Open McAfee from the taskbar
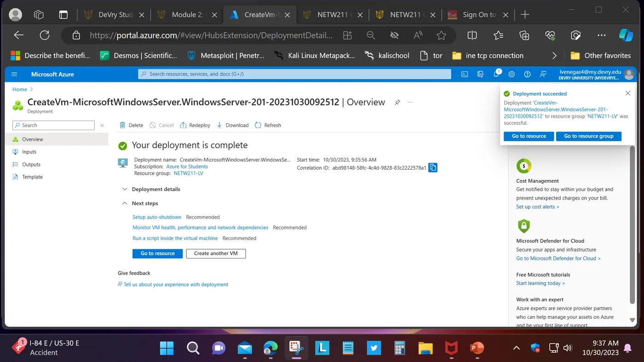This screenshot has height=362, width=644. coord(451,348)
